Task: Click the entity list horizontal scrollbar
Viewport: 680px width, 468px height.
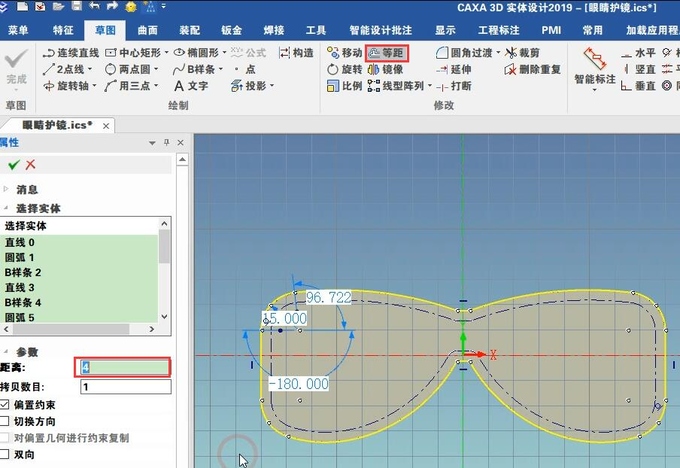Action: (71, 329)
